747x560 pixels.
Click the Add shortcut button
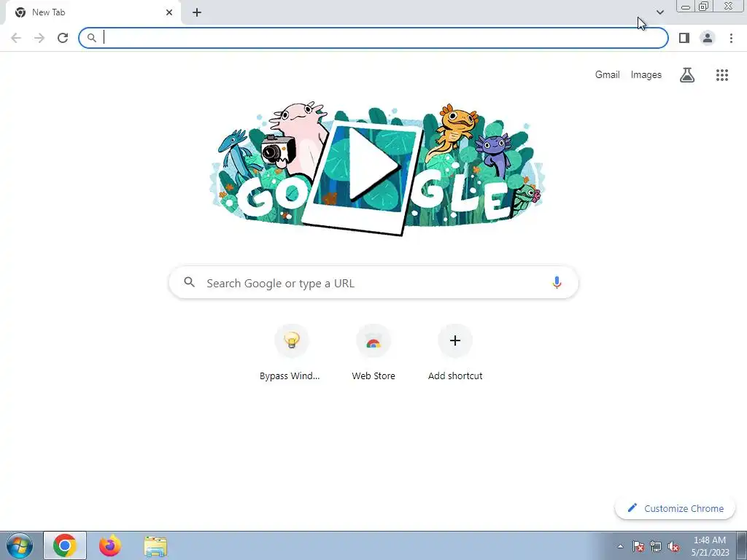click(455, 354)
